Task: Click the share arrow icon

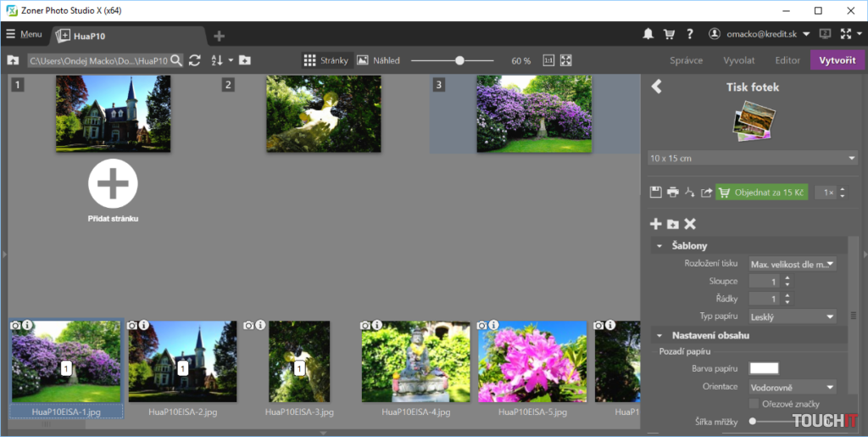Action: pyautogui.click(x=706, y=193)
